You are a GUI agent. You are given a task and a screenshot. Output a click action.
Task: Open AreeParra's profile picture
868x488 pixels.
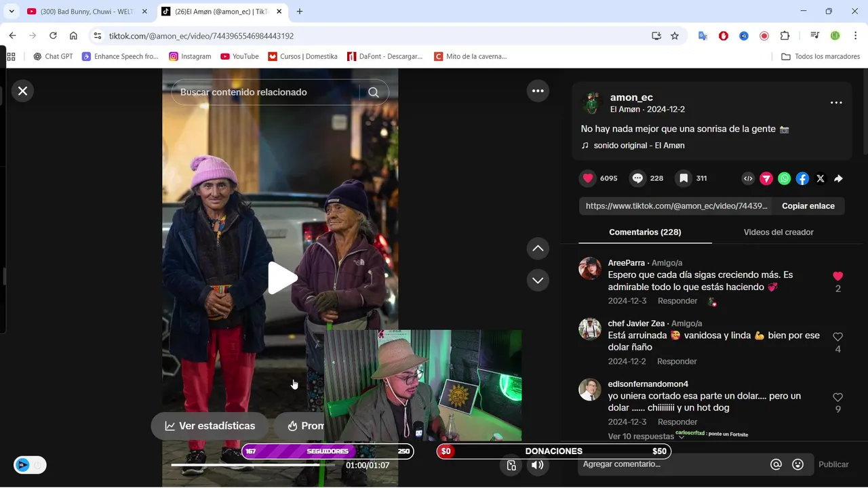point(590,268)
